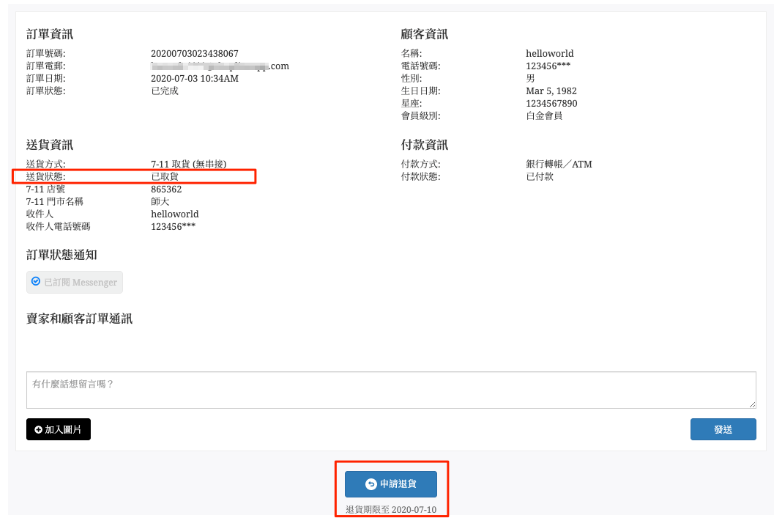This screenshot has height=527, width=782.
Task: Click 7-11 store name 師大
Action: 160,201
